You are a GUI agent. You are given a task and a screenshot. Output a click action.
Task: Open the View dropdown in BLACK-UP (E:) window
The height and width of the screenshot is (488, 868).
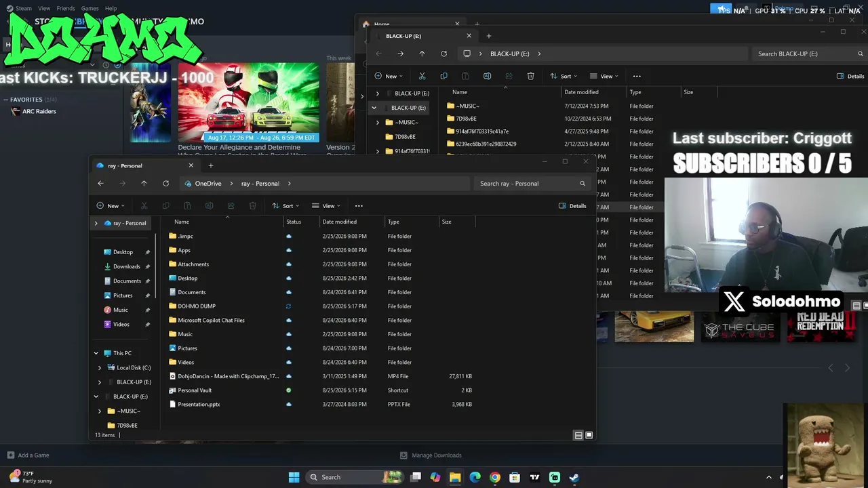[x=604, y=76]
